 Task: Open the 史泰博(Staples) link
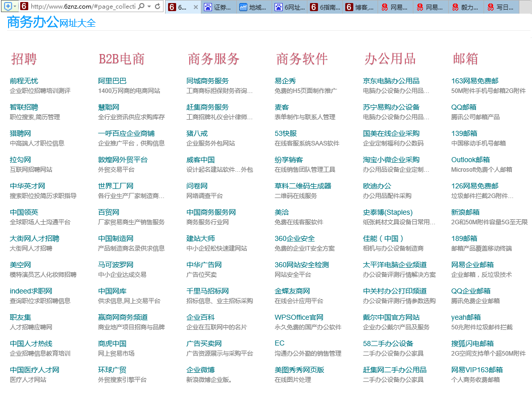[388, 212]
